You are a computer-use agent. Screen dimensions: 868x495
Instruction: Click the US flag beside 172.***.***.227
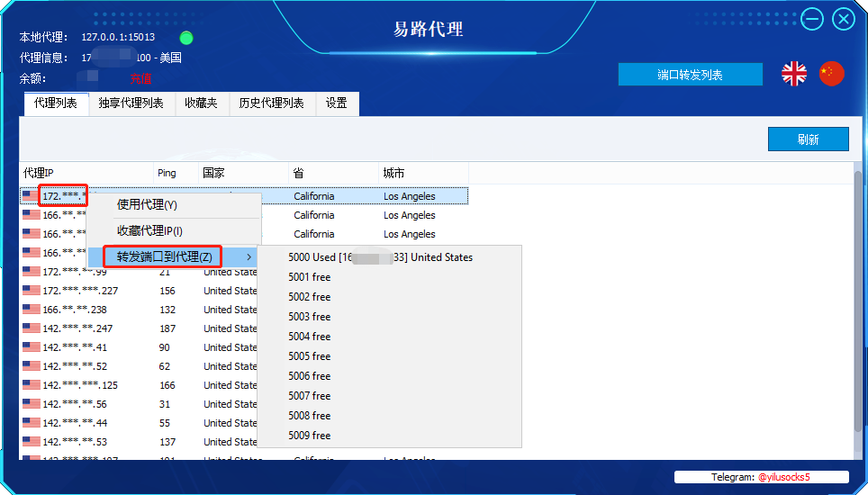click(x=31, y=291)
